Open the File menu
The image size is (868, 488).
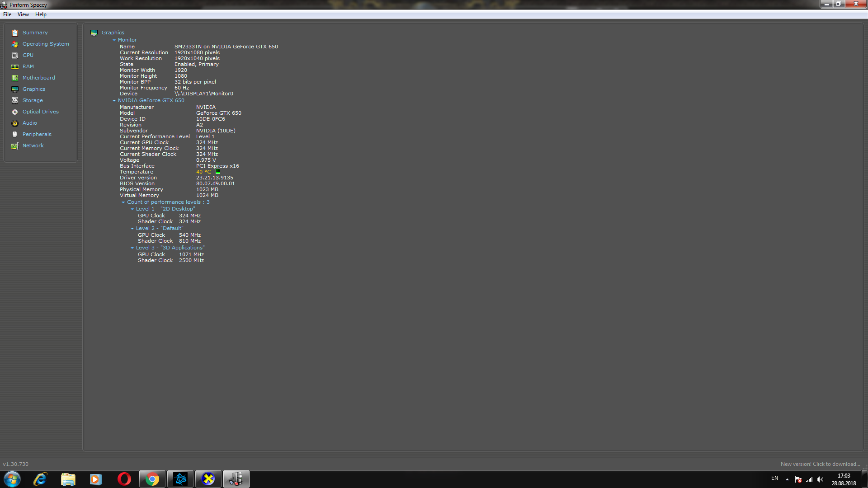click(7, 14)
